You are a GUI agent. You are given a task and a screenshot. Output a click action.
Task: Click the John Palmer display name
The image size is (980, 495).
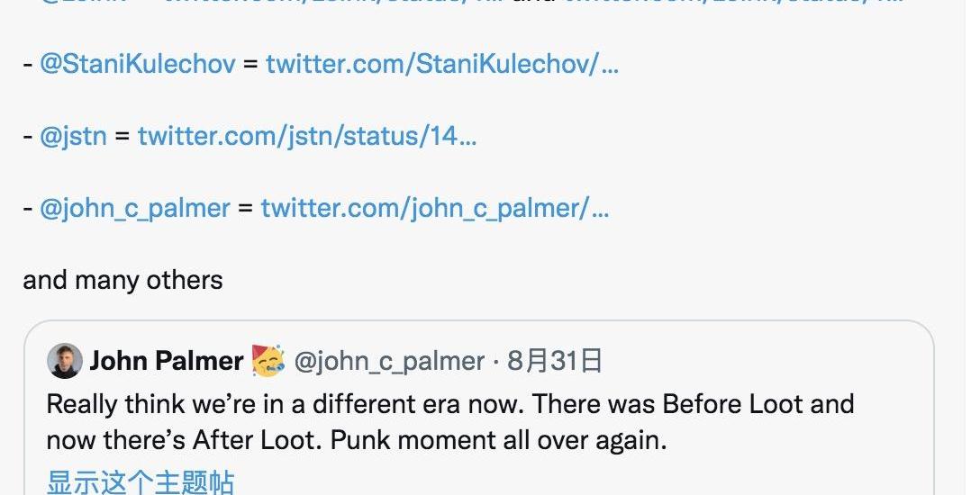pos(166,361)
